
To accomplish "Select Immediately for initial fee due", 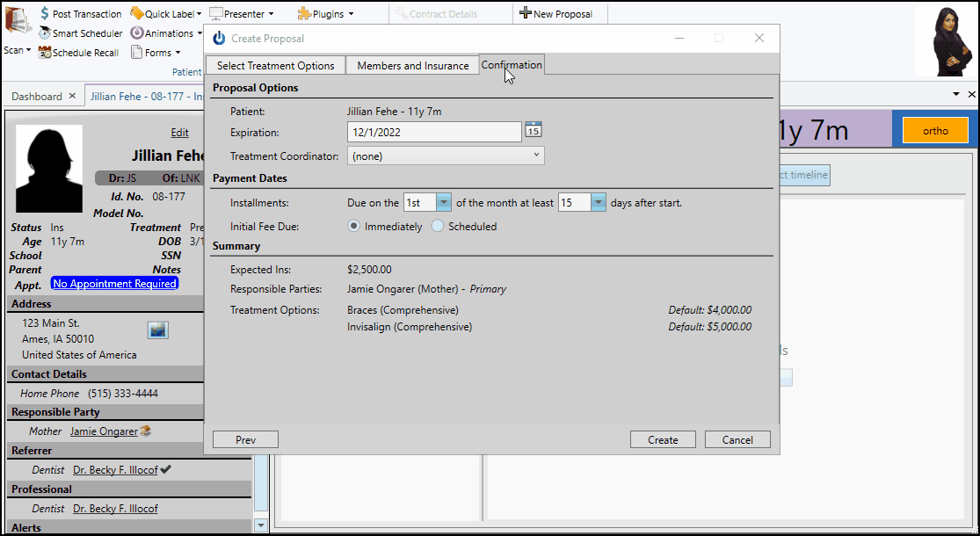I will (354, 227).
